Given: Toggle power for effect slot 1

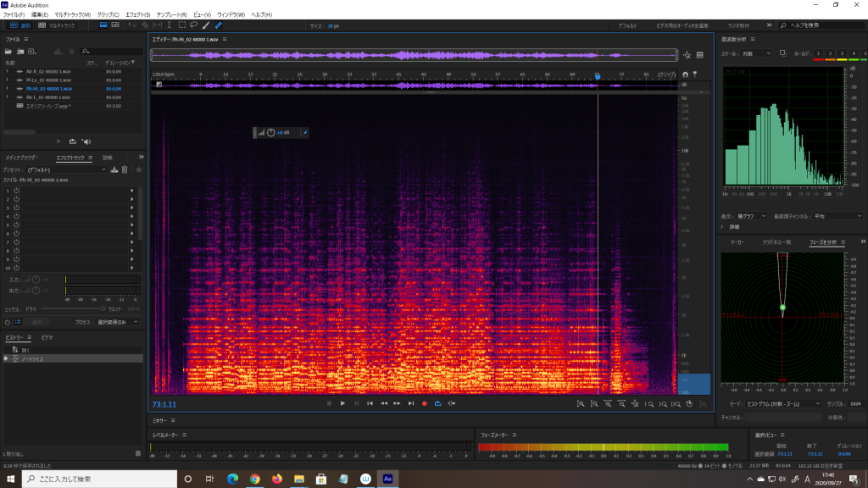Looking at the screenshot, I should click(x=17, y=191).
